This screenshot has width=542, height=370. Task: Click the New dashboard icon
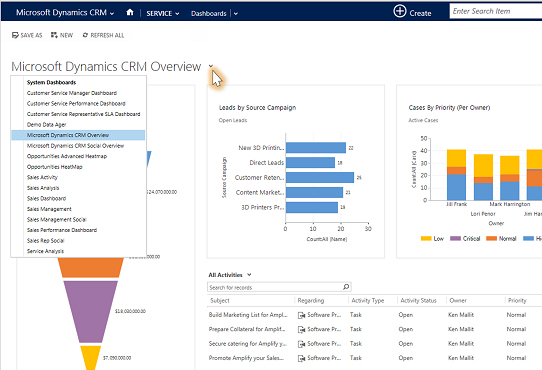[x=54, y=35]
